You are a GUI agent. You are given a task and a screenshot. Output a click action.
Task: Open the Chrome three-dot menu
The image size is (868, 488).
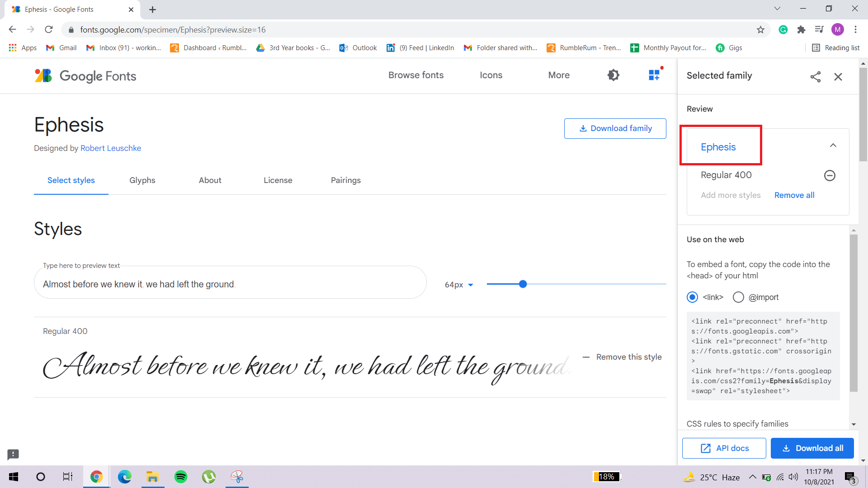(855, 30)
